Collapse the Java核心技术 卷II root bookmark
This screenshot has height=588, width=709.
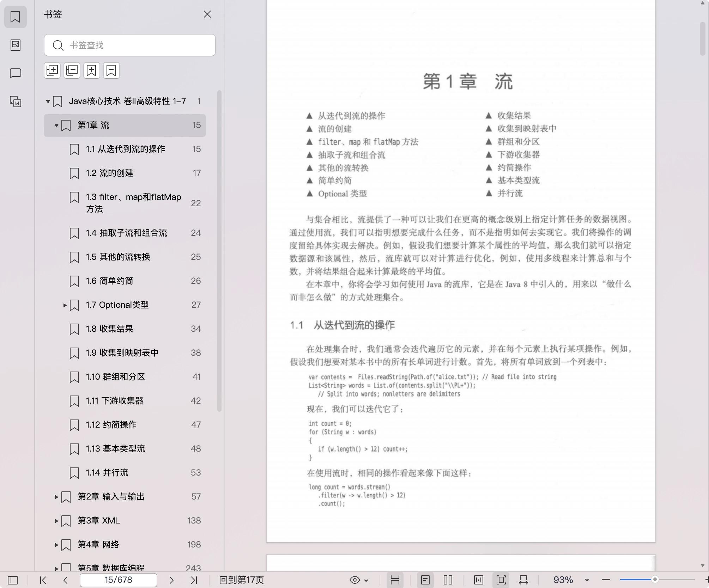48,102
